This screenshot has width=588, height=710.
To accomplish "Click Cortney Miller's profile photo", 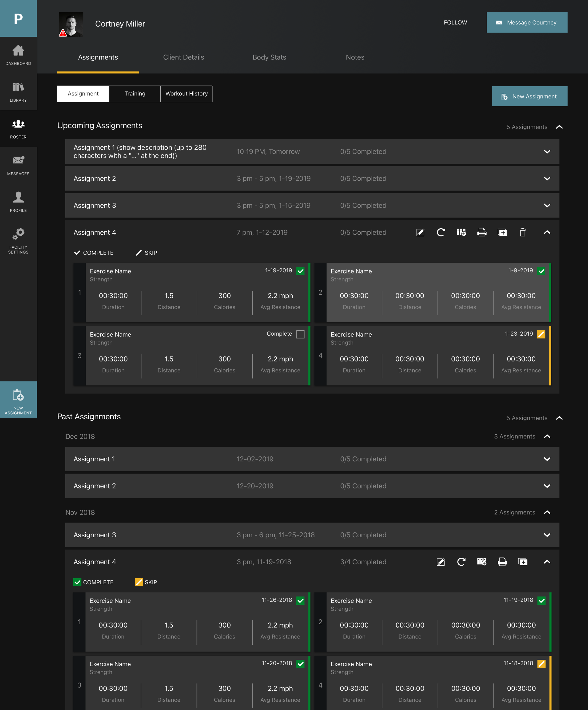I will [71, 24].
